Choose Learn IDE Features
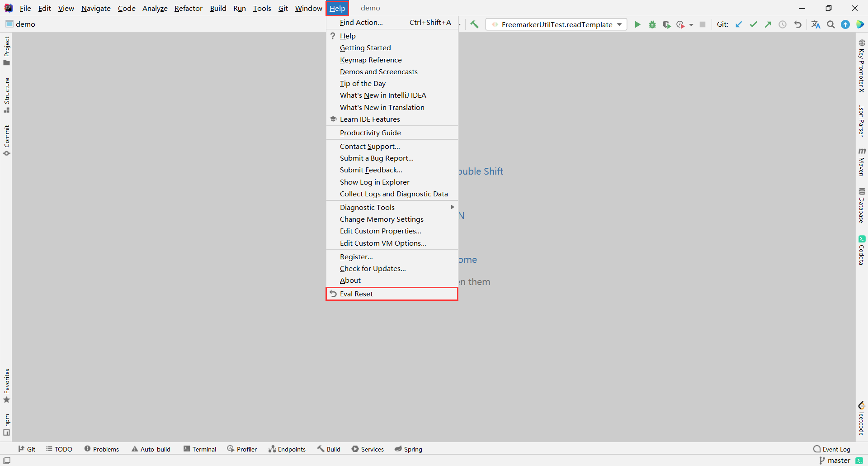868x466 pixels. tap(392, 119)
